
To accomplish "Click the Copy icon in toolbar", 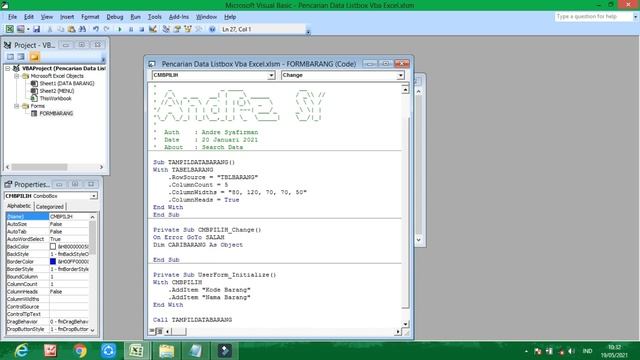I will tap(60, 29).
